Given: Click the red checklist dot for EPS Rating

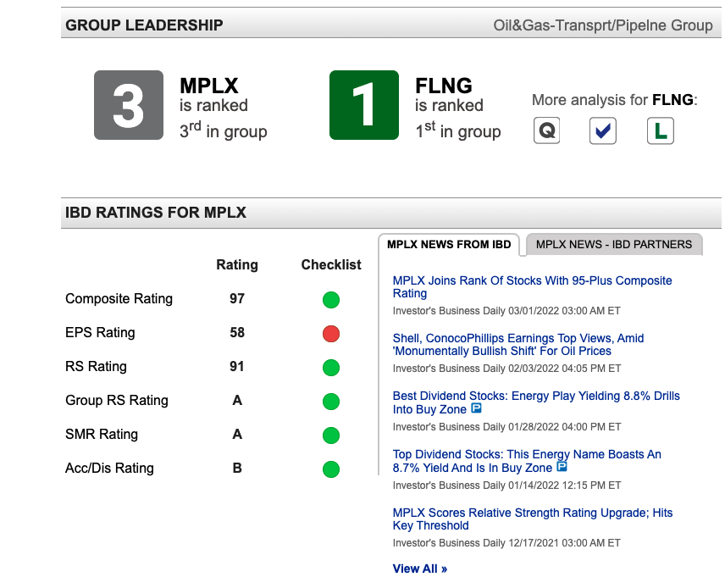Looking at the screenshot, I should click(x=331, y=334).
